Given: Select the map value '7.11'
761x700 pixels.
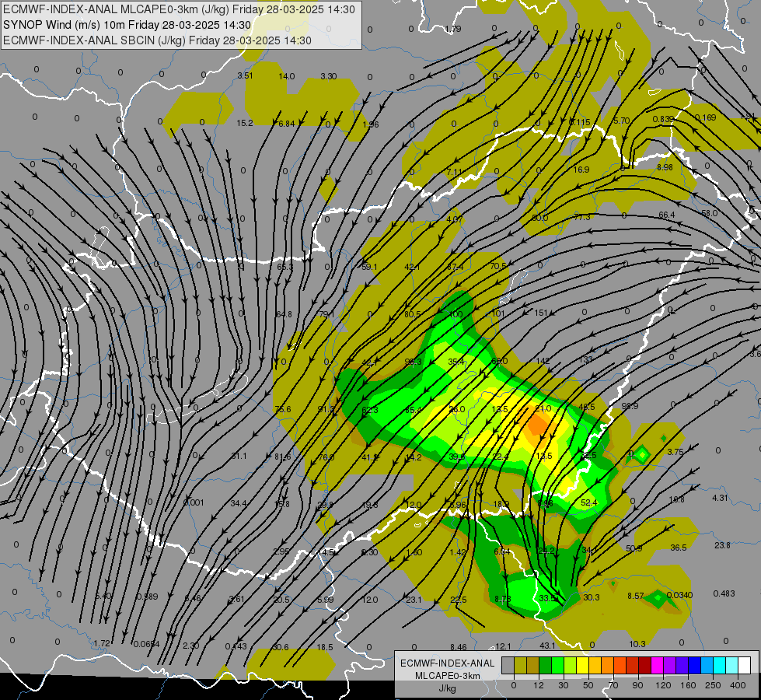Looking at the screenshot, I should point(455,172).
